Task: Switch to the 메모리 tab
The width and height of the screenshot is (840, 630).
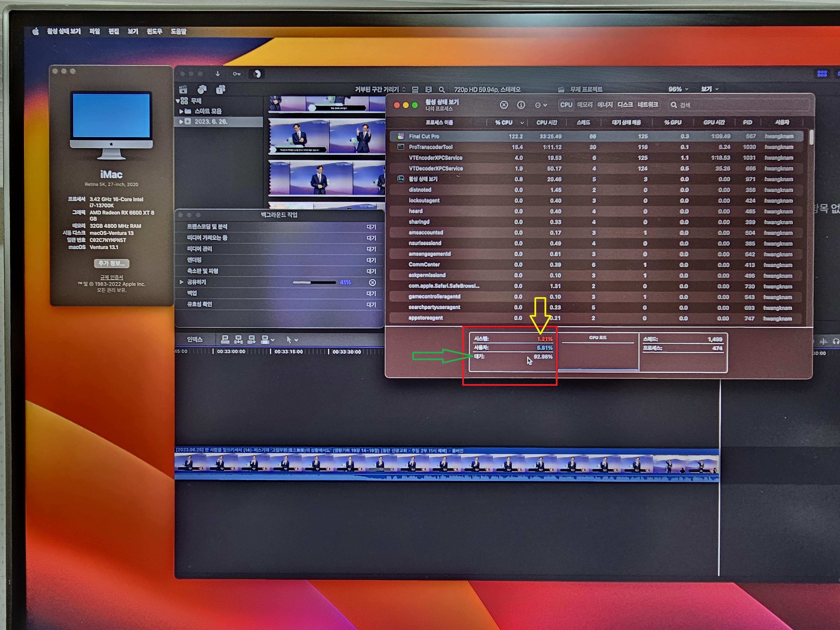Action: [585, 105]
